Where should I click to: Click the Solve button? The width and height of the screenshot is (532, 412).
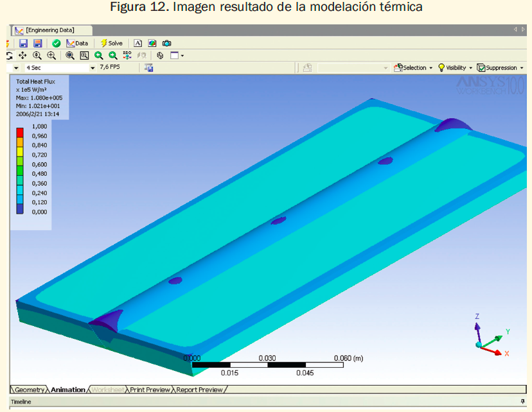click(x=111, y=43)
